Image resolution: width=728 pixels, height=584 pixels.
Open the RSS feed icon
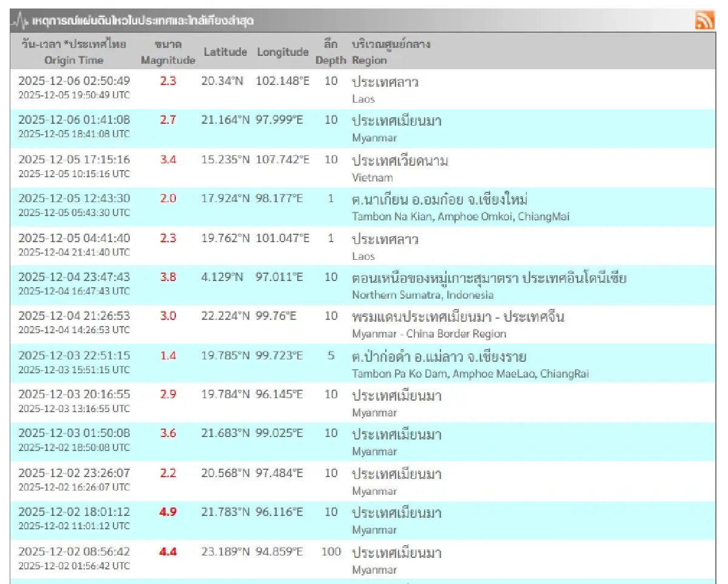point(706,20)
